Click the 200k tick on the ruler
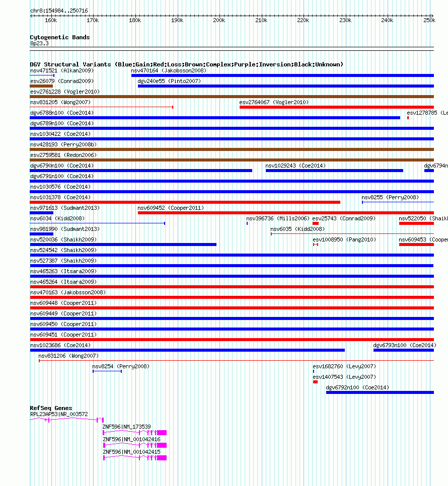Screen dimensions: 448x486 coord(219,20)
